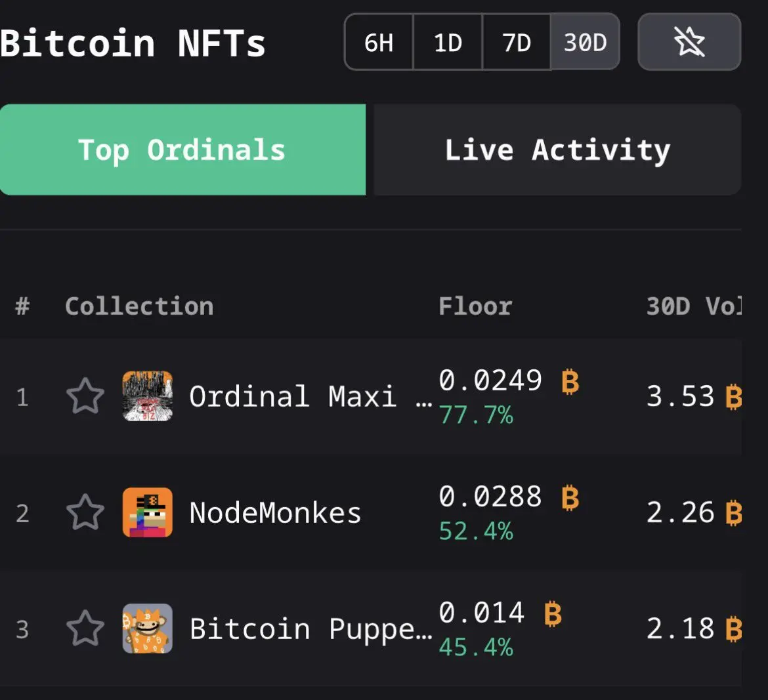
Task: Sort by 30D Vol column header
Action: tap(693, 306)
